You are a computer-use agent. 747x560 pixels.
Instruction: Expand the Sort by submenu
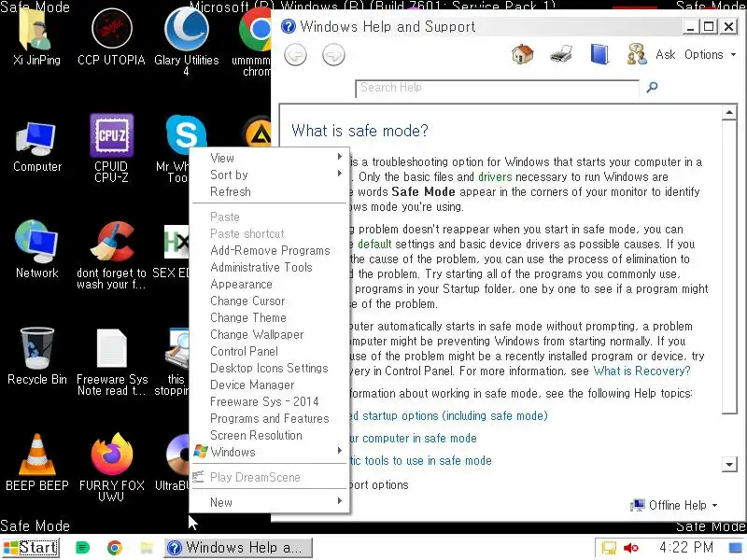click(x=269, y=175)
